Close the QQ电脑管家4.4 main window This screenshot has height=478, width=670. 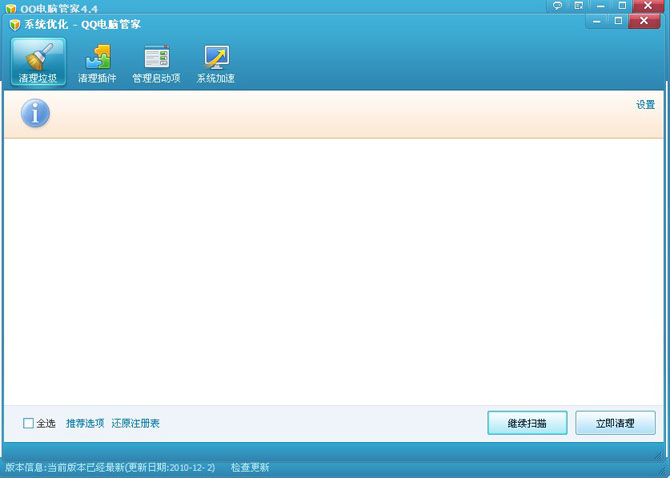[648, 6]
